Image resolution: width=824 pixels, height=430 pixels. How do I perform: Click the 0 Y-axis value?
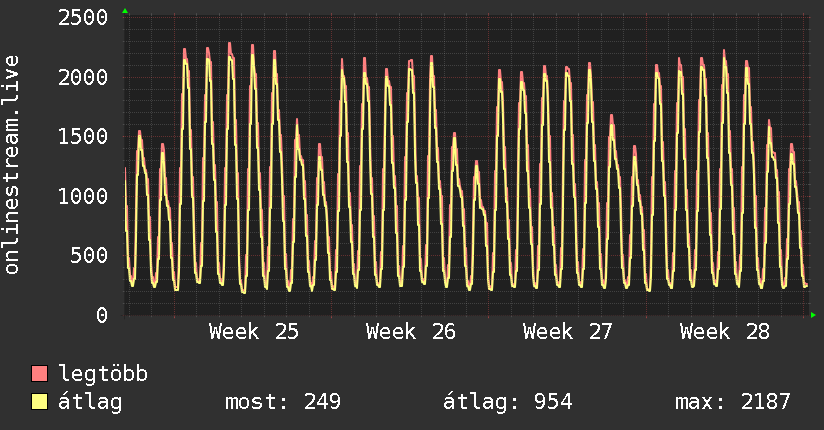102,315
